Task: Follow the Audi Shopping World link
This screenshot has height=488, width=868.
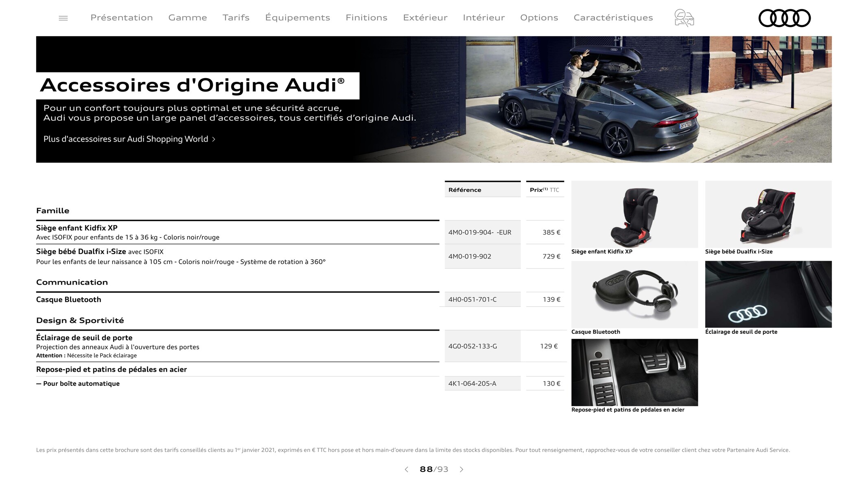Action: [129, 139]
